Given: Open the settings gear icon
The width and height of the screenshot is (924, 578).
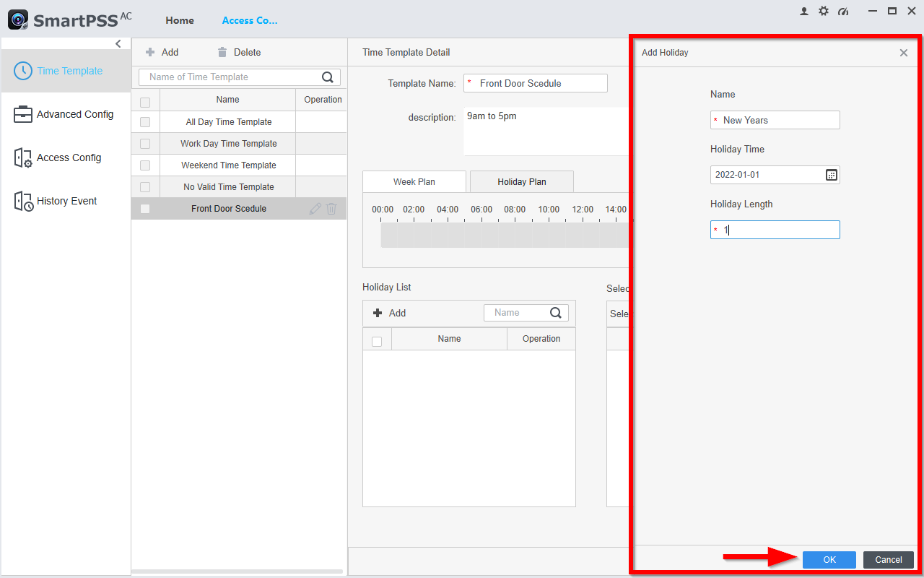Looking at the screenshot, I should coord(824,12).
